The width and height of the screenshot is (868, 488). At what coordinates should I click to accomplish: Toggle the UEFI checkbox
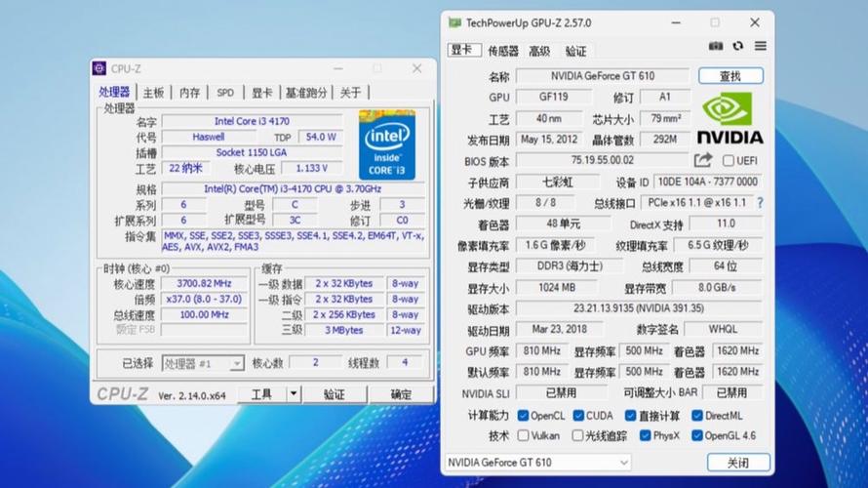point(728,161)
